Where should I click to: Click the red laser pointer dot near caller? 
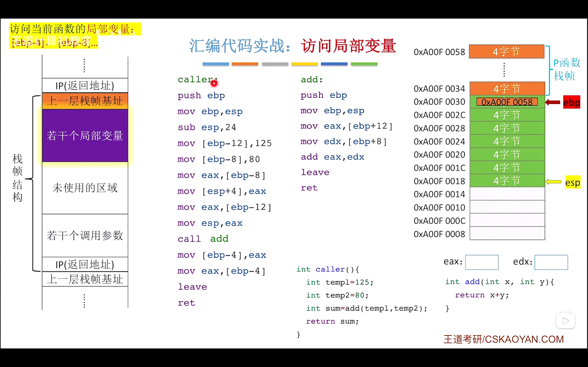coord(214,83)
